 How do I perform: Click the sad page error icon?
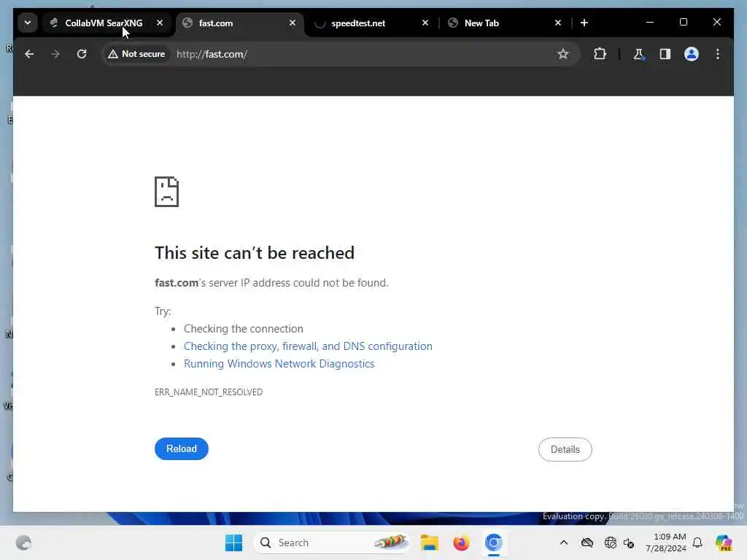(167, 192)
